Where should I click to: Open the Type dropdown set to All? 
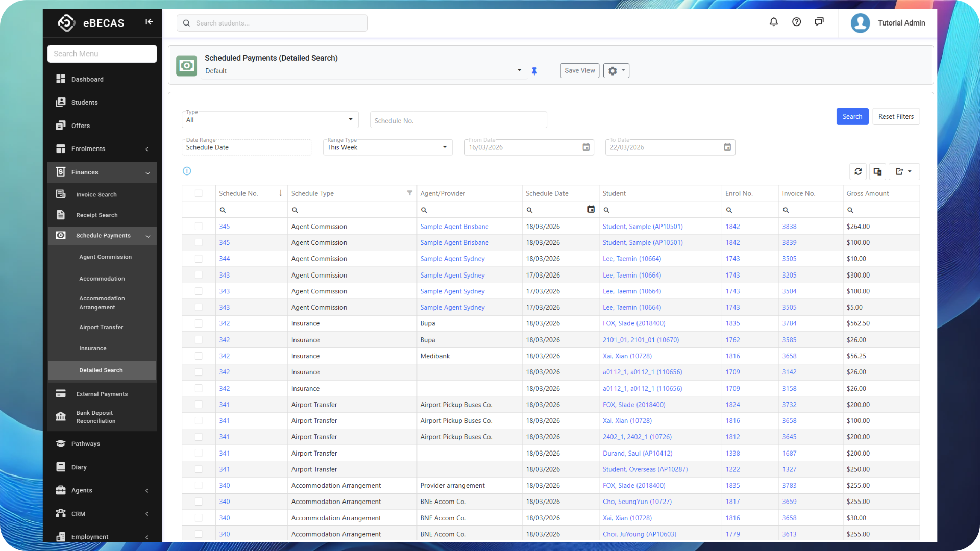pos(270,120)
